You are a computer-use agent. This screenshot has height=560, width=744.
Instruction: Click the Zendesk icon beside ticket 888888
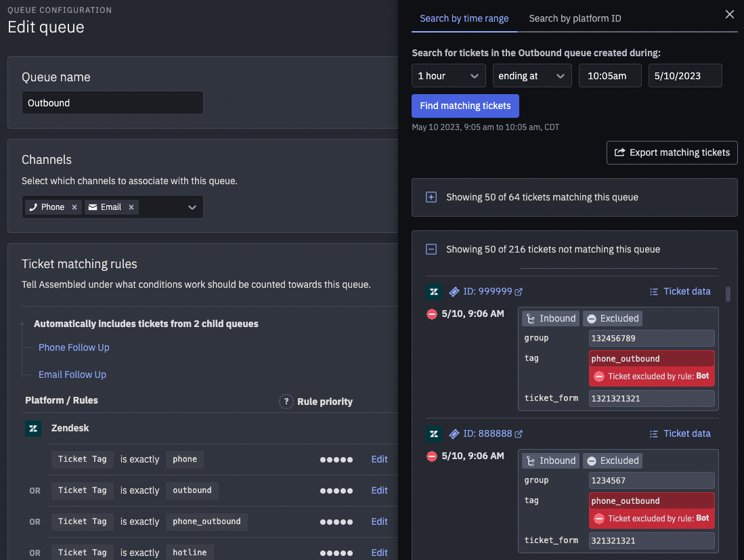point(434,434)
